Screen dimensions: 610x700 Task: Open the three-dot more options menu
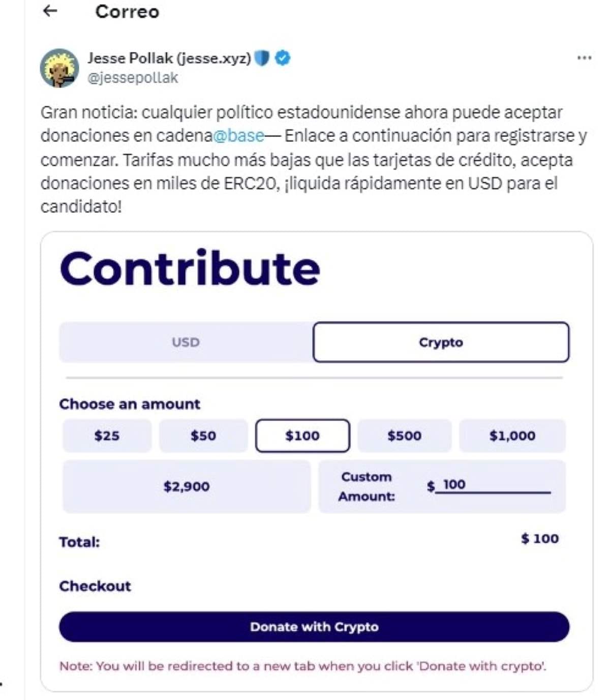[584, 58]
